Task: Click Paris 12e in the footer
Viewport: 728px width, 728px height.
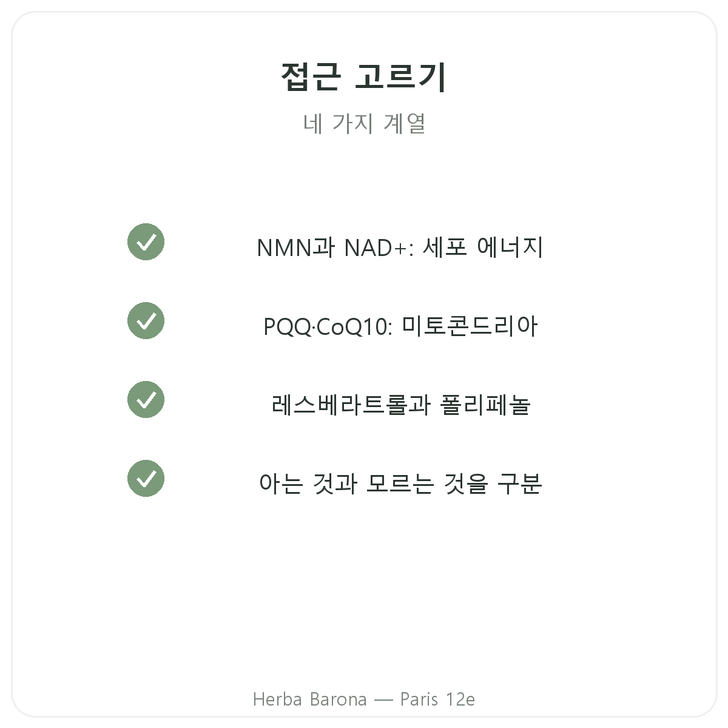Action: point(437,699)
